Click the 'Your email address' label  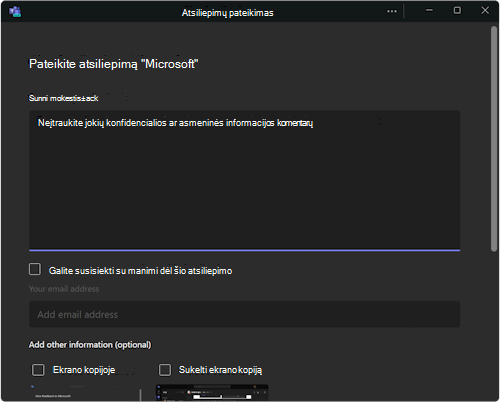(x=64, y=289)
